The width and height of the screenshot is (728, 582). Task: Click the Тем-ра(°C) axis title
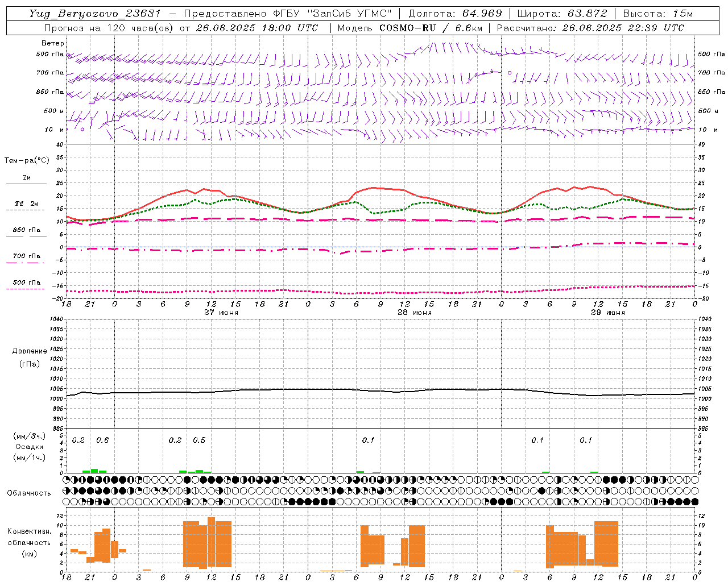27,161
